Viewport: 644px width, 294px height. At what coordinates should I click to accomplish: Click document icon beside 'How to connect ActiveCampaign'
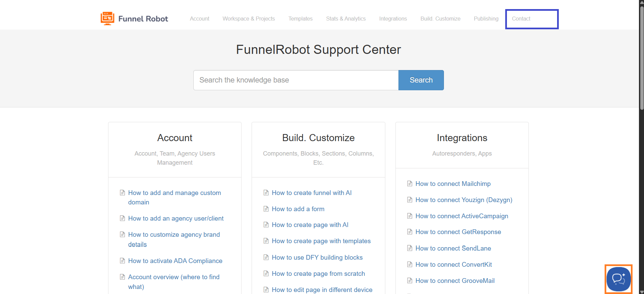pos(410,216)
